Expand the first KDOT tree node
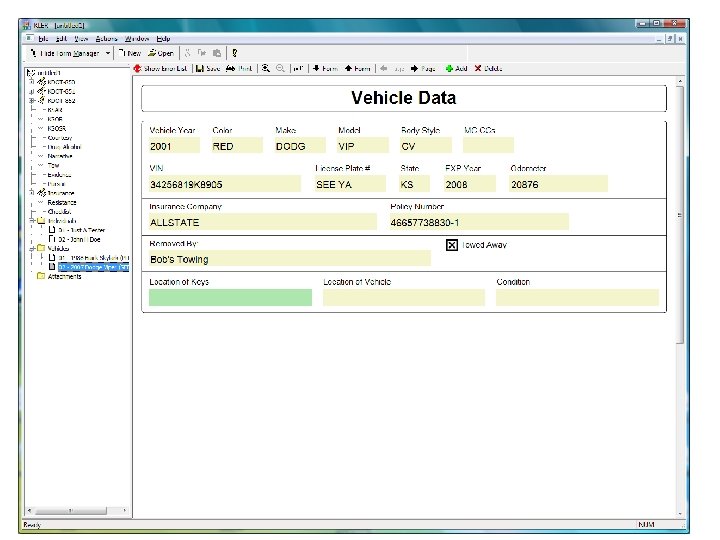Image resolution: width=720 pixels, height=540 pixels. 32,82
